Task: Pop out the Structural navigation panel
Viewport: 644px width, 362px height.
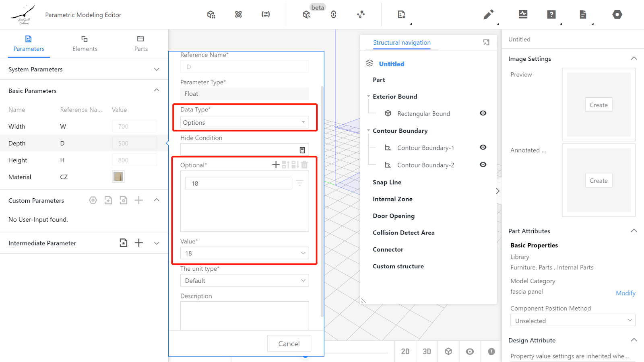Action: click(x=486, y=42)
